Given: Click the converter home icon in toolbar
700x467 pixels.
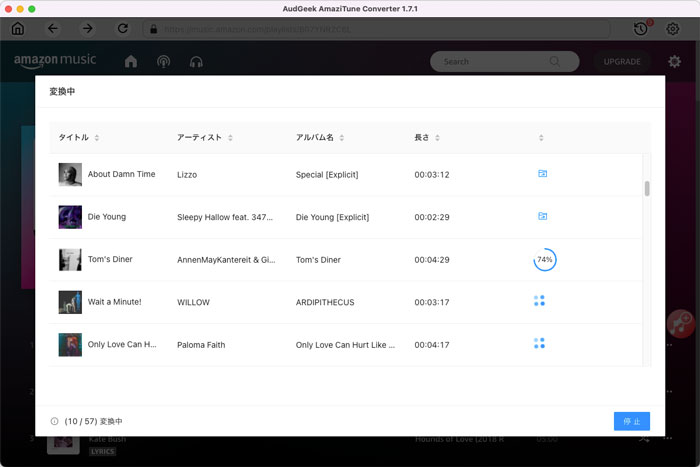Looking at the screenshot, I should click(18, 29).
